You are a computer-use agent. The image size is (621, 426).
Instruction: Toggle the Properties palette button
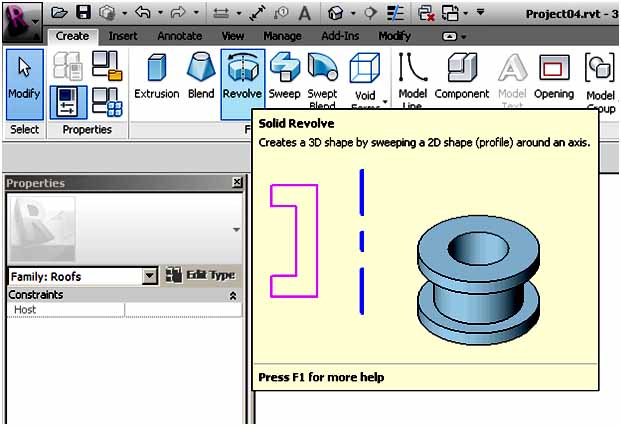pos(67,103)
